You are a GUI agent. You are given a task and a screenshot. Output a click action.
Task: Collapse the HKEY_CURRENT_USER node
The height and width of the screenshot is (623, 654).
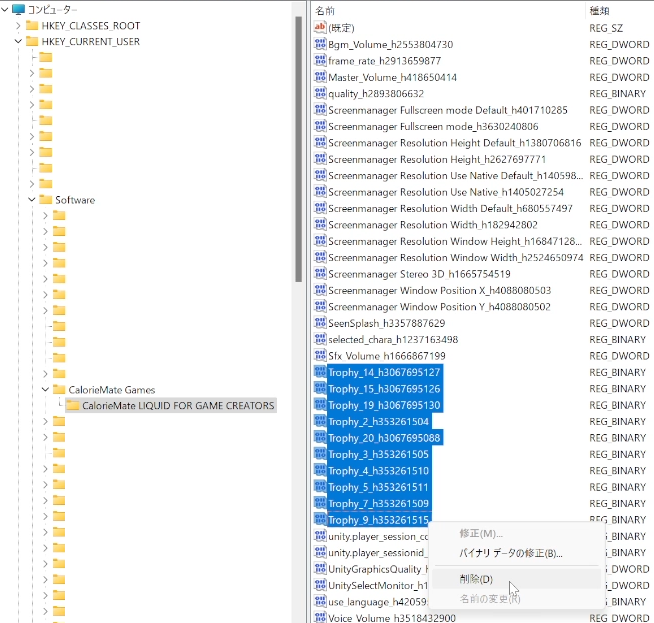click(18, 42)
